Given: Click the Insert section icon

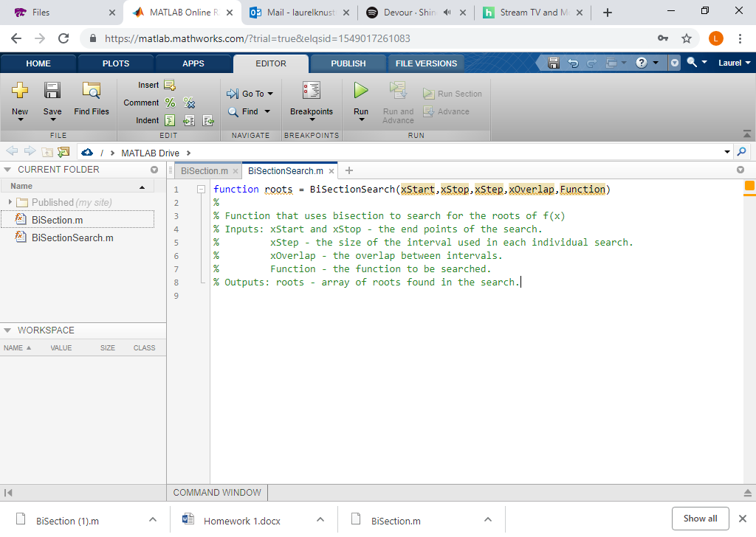Looking at the screenshot, I should coord(169,86).
